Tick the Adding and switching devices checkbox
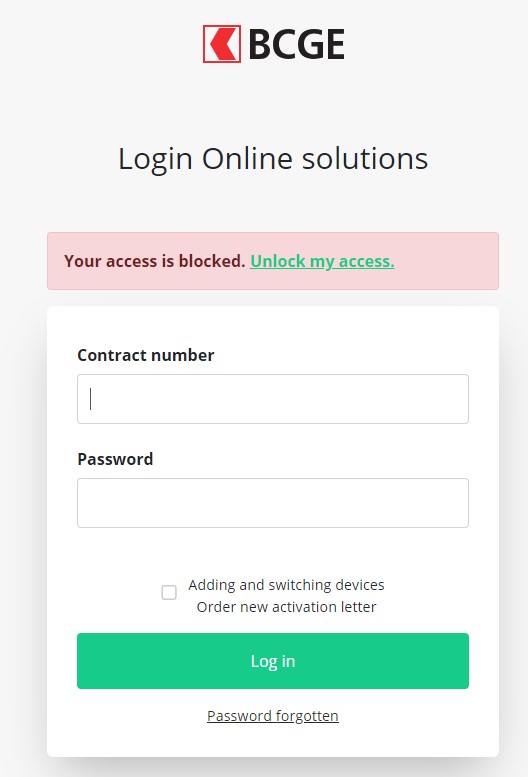The width and height of the screenshot is (528, 777). click(169, 592)
